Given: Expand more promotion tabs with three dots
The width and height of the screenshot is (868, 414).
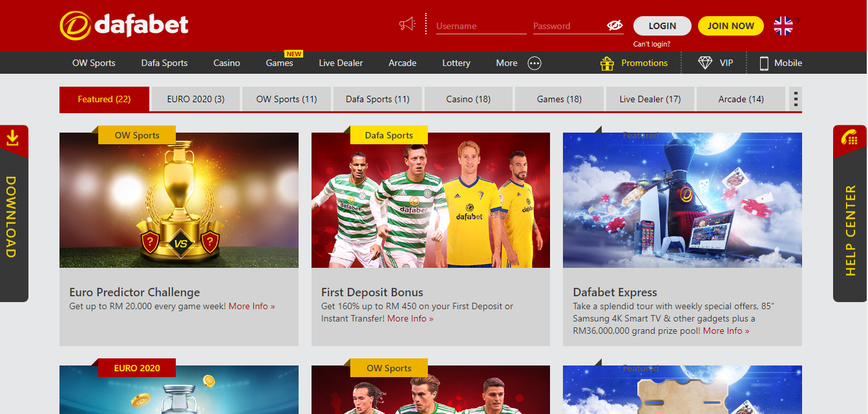Looking at the screenshot, I should point(796,99).
